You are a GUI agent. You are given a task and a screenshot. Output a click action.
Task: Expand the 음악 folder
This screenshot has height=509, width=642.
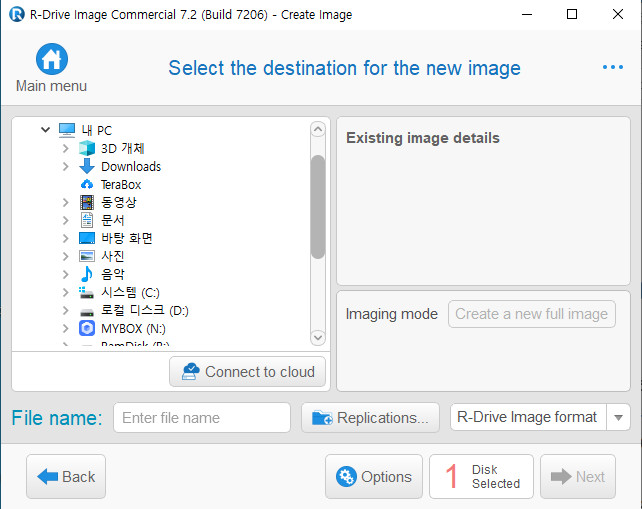click(x=66, y=274)
